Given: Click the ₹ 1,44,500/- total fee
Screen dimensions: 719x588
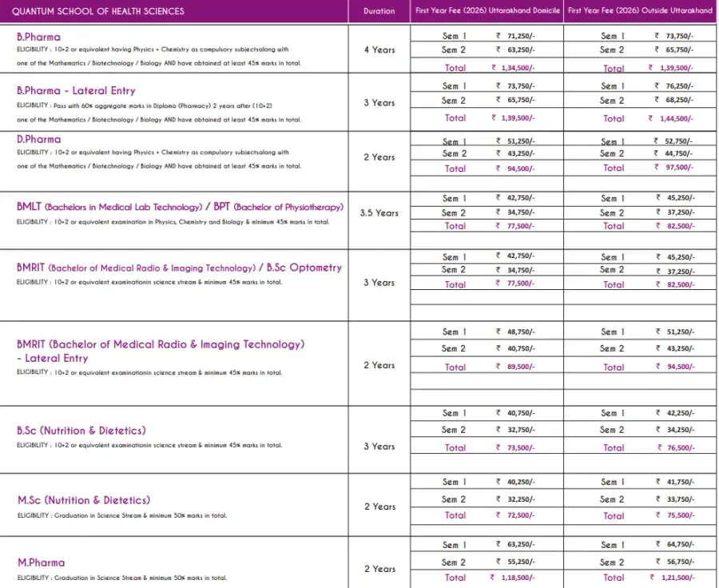Looking at the screenshot, I should click(x=671, y=117).
